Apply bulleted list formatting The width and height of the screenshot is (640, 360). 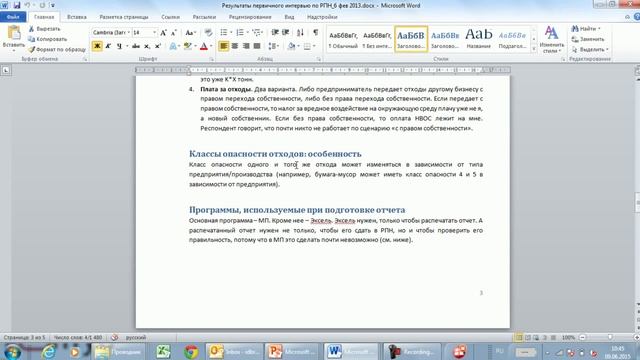pyautogui.click(x=224, y=32)
